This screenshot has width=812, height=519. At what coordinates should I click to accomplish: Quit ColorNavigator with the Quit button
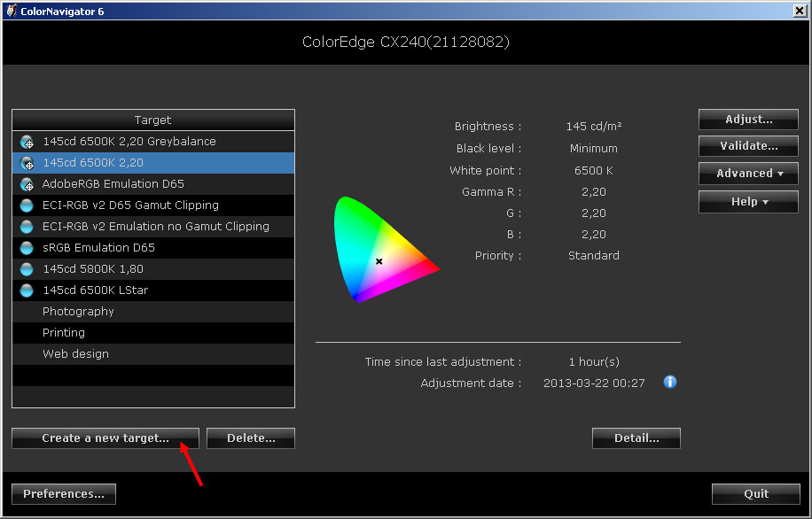756,493
